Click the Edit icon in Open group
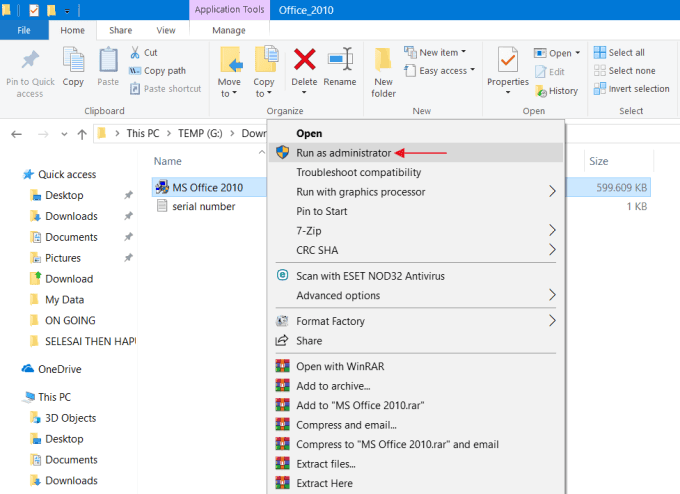Screen dimensions: 680x494 click(x=540, y=72)
